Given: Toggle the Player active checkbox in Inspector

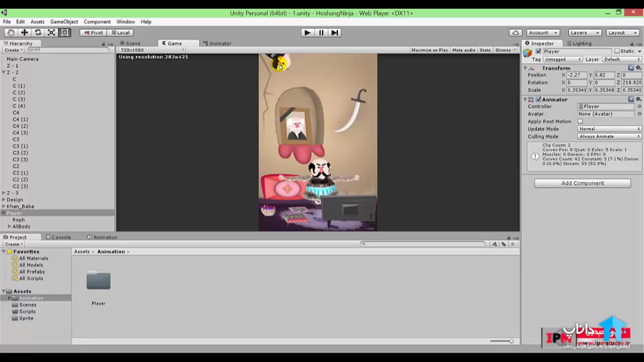Looking at the screenshot, I should [x=538, y=51].
